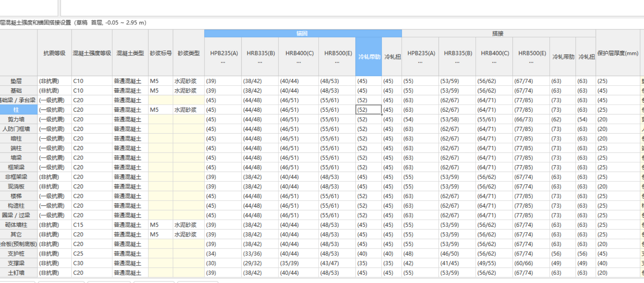Click (33/36) value in 支护桩 row
The image size is (644, 283).
(x=260, y=253)
